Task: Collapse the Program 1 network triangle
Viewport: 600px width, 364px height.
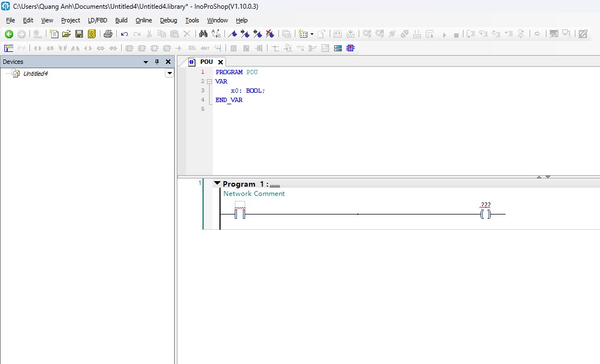Action: click(x=217, y=183)
